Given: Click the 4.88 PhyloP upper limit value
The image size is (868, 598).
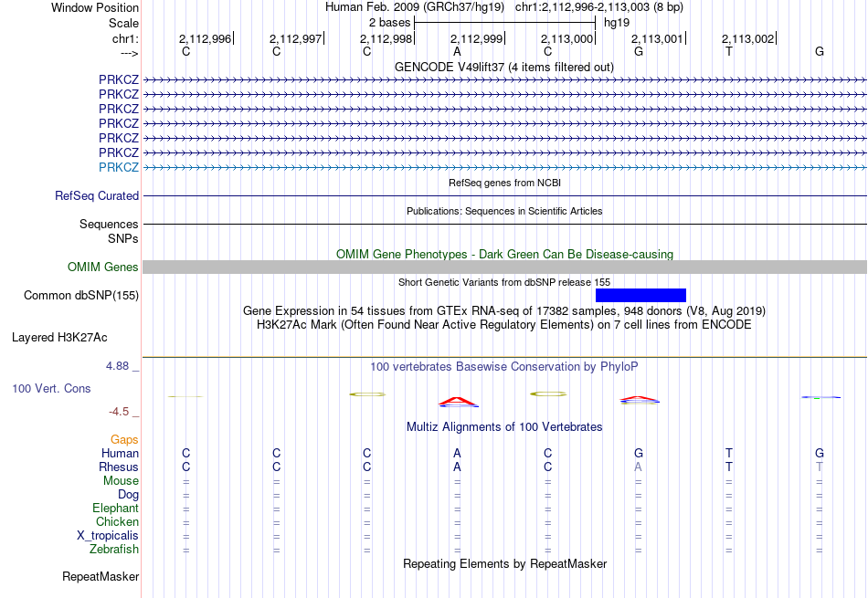Looking at the screenshot, I should point(117,366).
